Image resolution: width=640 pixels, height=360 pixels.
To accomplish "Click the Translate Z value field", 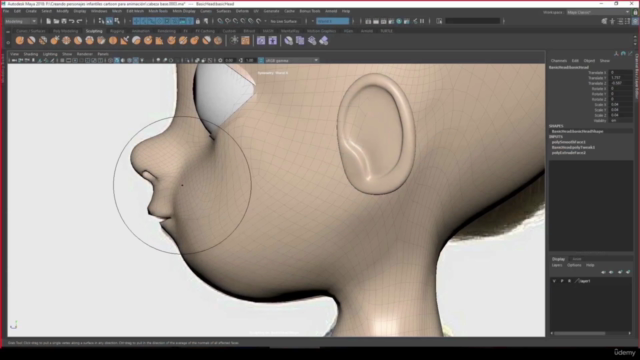I will pyautogui.click(x=620, y=83).
